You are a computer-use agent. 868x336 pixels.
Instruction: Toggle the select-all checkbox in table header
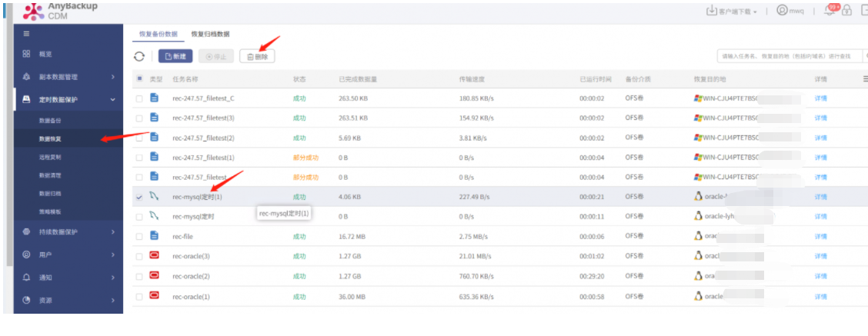[x=139, y=78]
